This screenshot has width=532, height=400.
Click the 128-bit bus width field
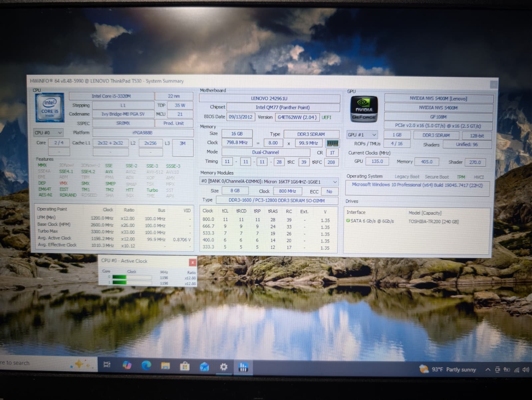pyautogui.click(x=477, y=136)
